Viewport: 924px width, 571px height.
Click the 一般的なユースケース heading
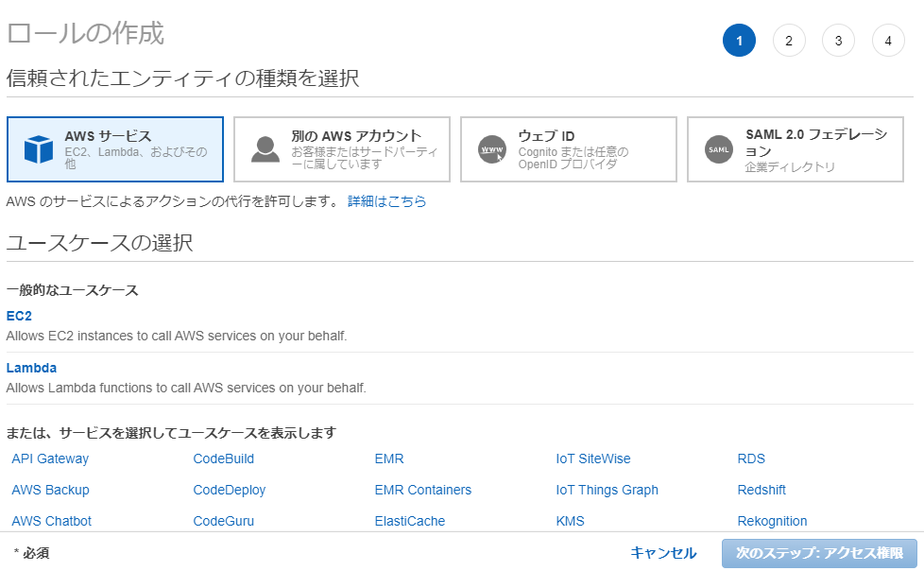73,290
